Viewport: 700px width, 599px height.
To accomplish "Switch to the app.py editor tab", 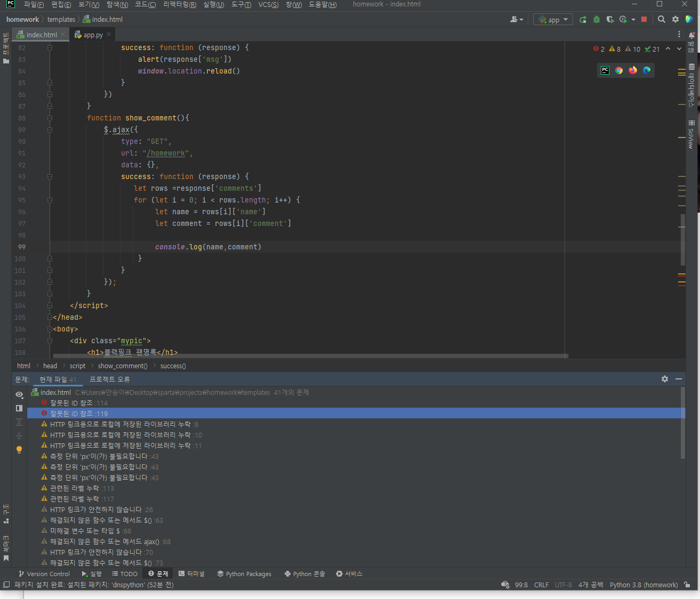I will 93,35.
